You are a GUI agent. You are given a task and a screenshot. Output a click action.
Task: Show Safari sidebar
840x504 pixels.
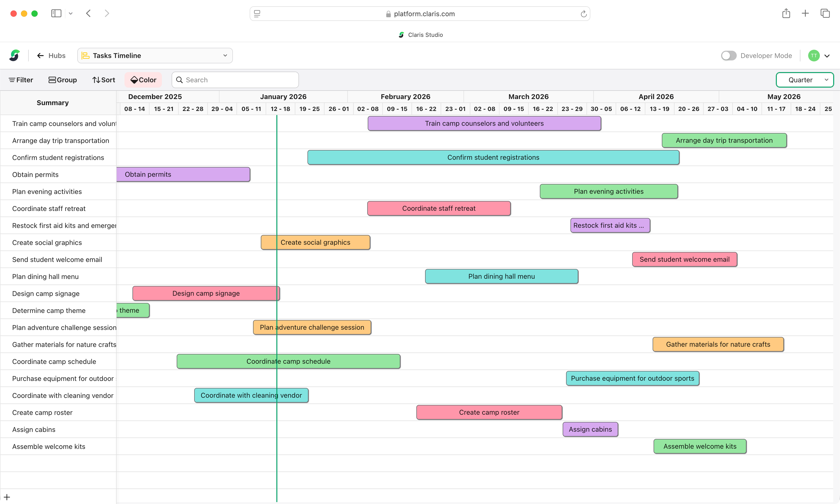pyautogui.click(x=56, y=14)
